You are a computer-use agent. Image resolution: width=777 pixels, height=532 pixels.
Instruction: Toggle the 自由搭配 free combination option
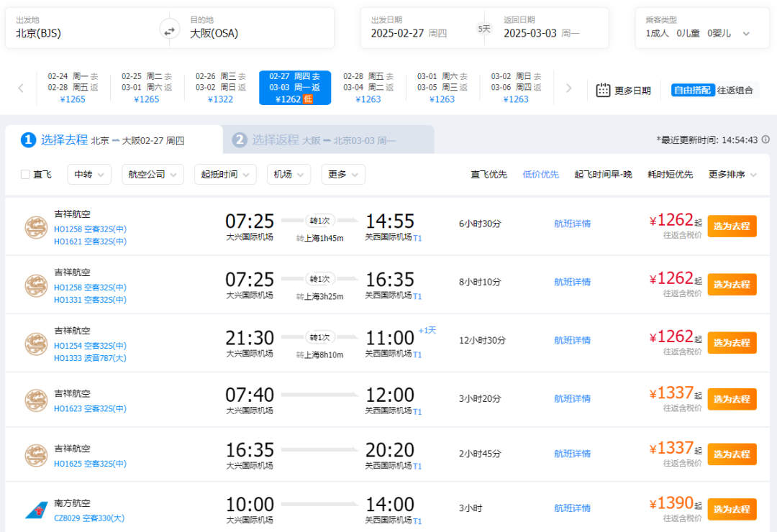coord(693,91)
